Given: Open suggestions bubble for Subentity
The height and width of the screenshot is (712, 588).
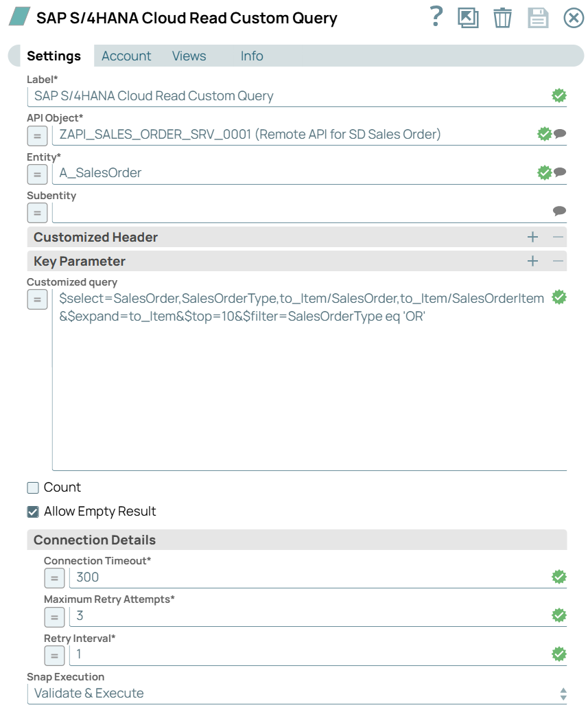Looking at the screenshot, I should 560,211.
